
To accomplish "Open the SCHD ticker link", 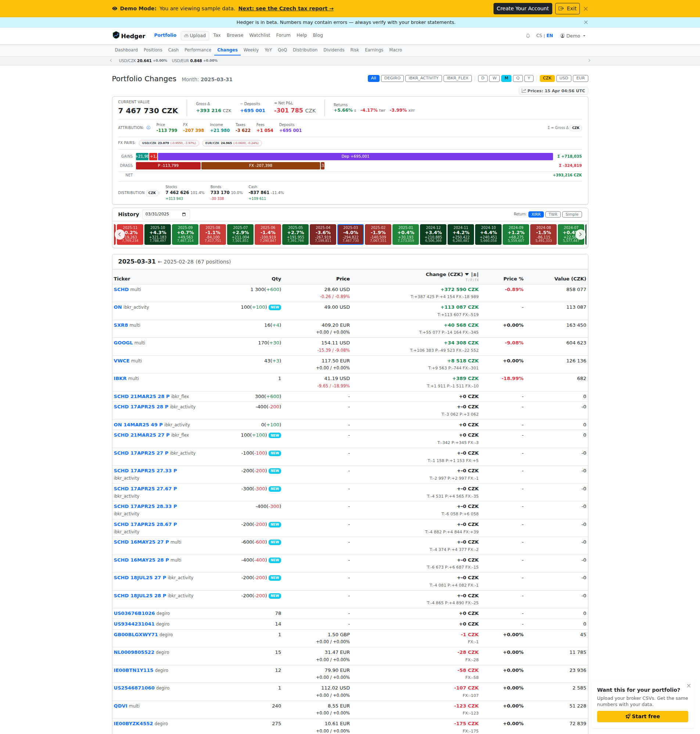I will point(121,290).
